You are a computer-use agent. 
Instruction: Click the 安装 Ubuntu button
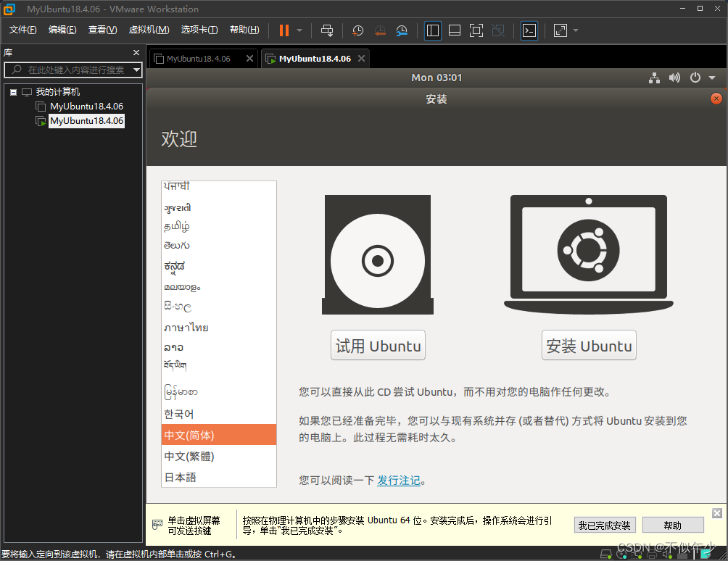[589, 345]
